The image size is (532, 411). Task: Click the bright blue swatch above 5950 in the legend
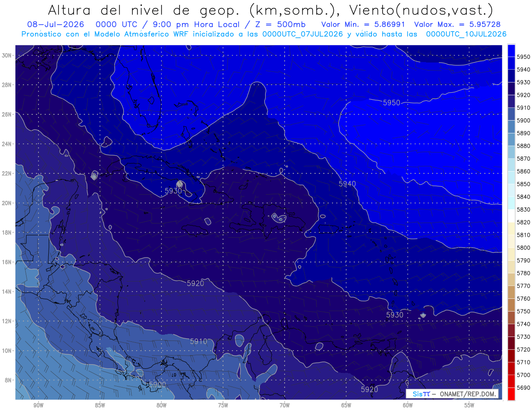[x=511, y=50]
